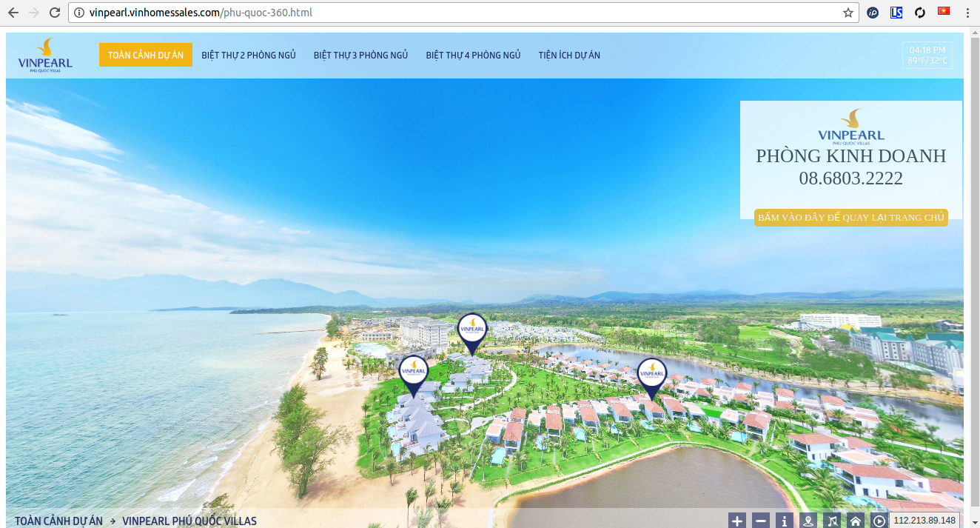Click the sync arrows extension icon
The image size is (980, 528).
point(920,13)
